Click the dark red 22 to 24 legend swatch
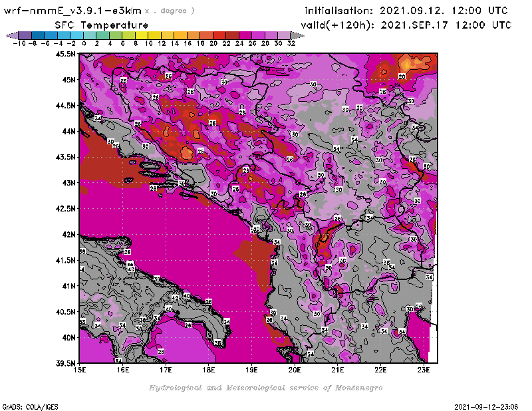532x411 pixels. [x=232, y=35]
